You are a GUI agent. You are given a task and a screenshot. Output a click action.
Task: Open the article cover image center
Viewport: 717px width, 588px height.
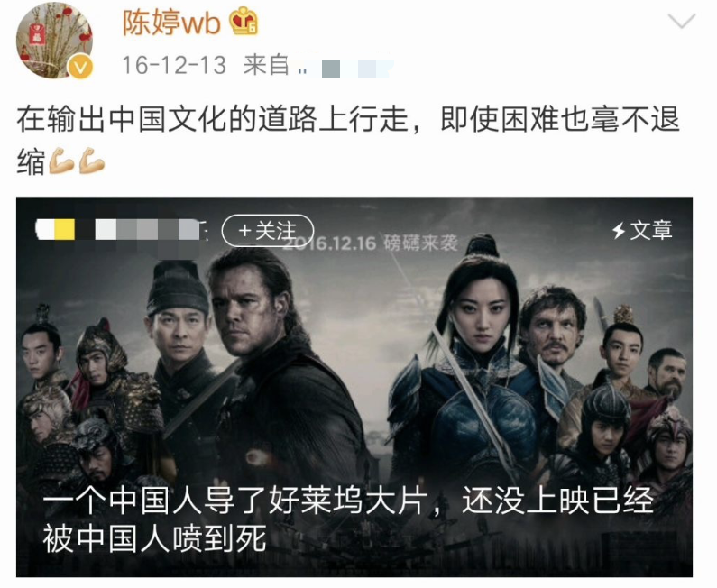pyautogui.click(x=354, y=387)
